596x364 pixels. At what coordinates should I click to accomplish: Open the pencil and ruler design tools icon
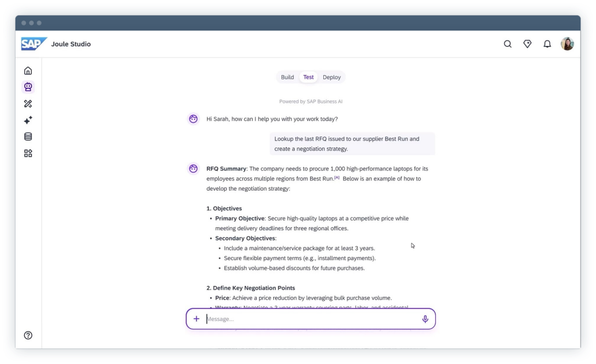(28, 104)
